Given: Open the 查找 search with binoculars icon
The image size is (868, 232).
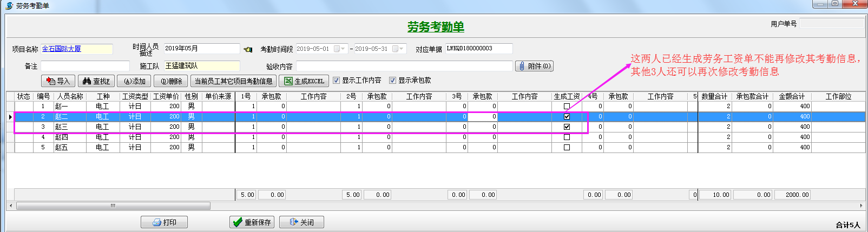Looking at the screenshot, I should tap(96, 81).
